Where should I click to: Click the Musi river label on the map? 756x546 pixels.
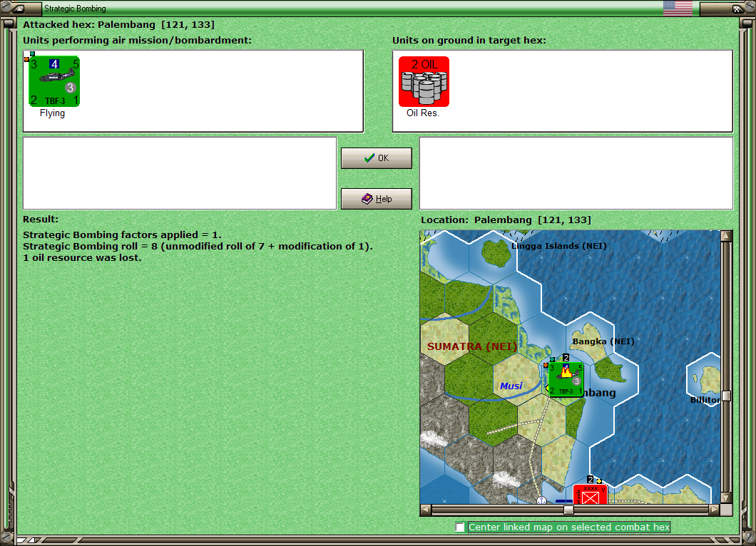point(512,386)
